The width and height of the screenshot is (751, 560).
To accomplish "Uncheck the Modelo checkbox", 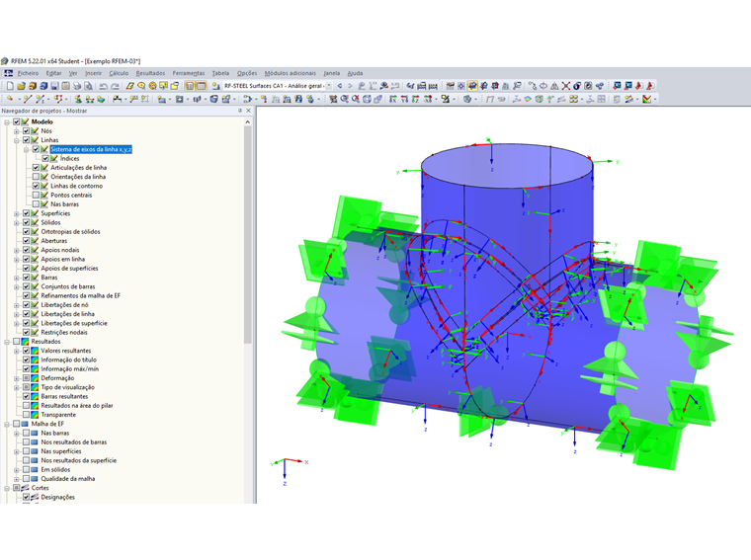I will pos(17,121).
